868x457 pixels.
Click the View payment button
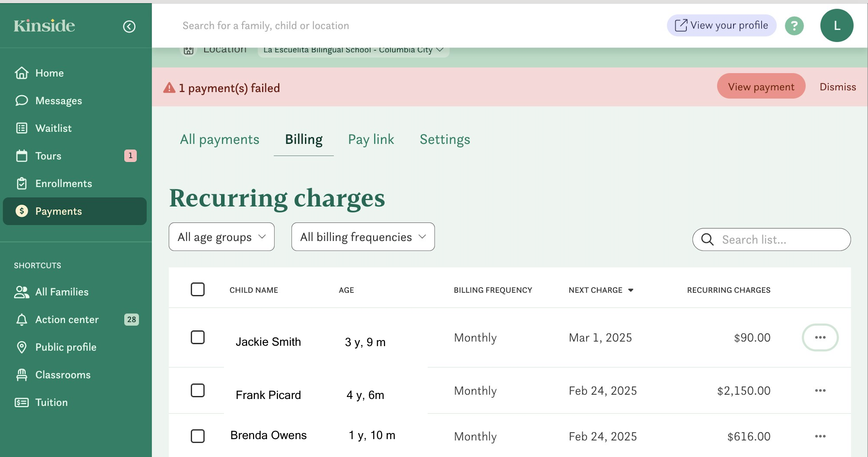click(761, 87)
